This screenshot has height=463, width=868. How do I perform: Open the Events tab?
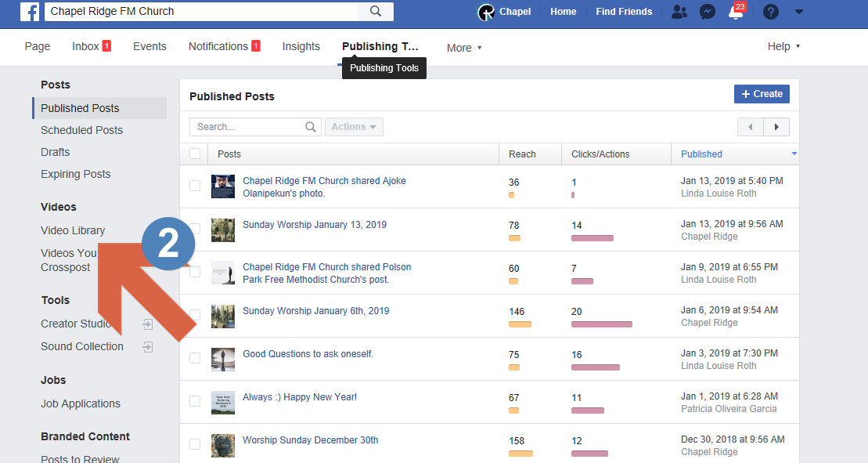[149, 46]
